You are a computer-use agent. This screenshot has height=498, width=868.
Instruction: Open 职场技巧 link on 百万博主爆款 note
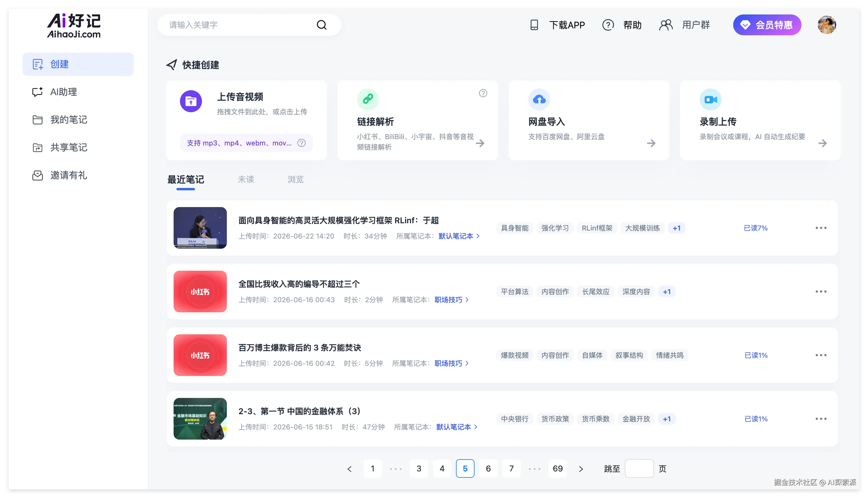(x=451, y=364)
